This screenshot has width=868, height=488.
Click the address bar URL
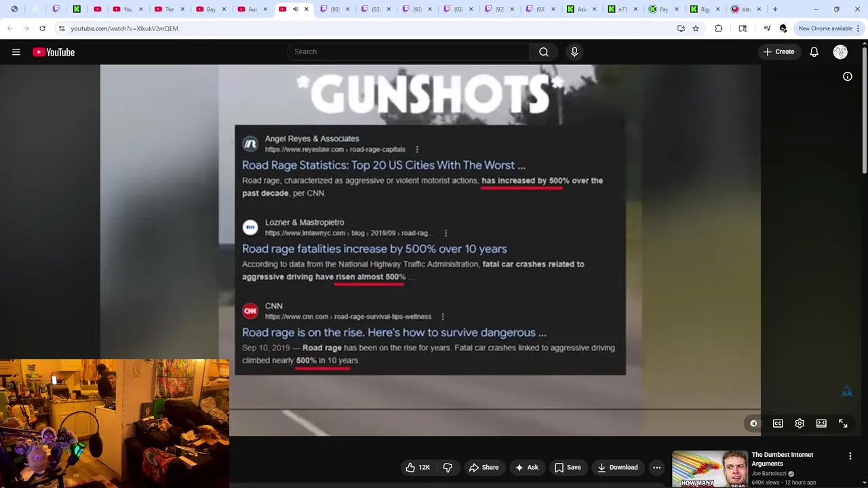pyautogui.click(x=124, y=28)
